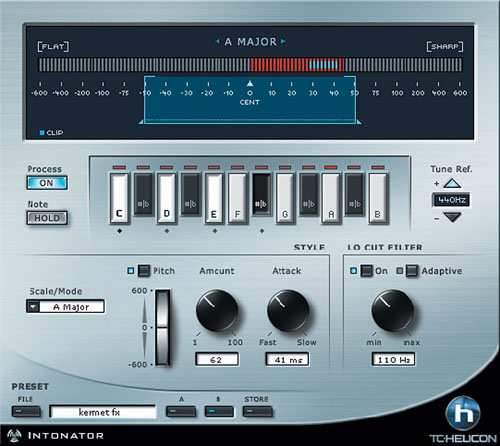Select preset A button

coord(181,411)
